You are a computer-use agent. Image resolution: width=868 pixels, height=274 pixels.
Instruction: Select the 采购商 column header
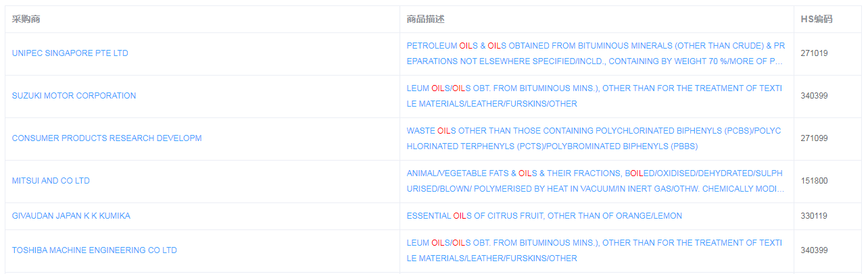[x=26, y=20]
